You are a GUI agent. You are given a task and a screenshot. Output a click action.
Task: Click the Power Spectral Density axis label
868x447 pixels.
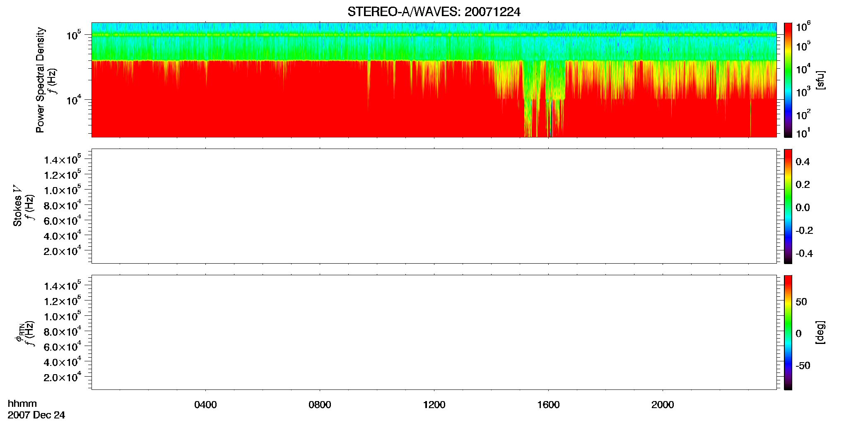tap(40, 80)
